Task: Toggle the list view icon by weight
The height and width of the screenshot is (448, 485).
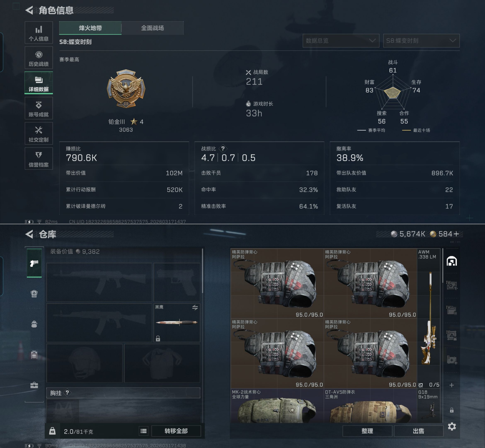Action: pyautogui.click(x=143, y=431)
